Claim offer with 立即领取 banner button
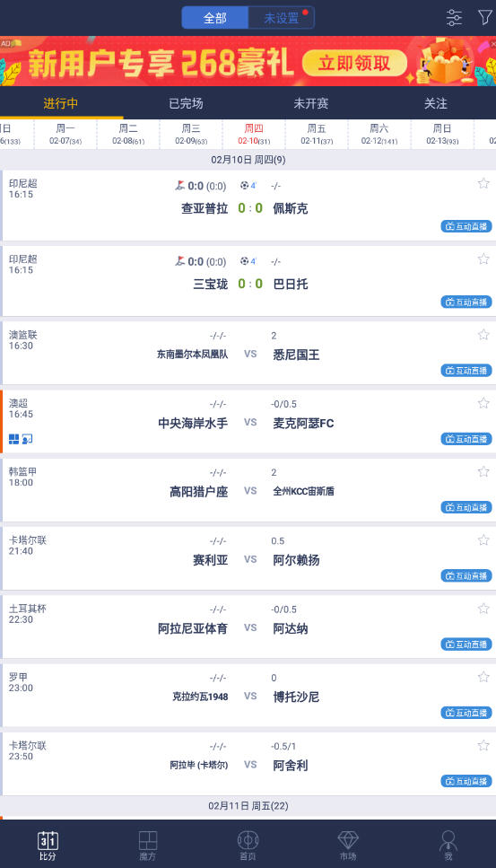 coord(354,64)
